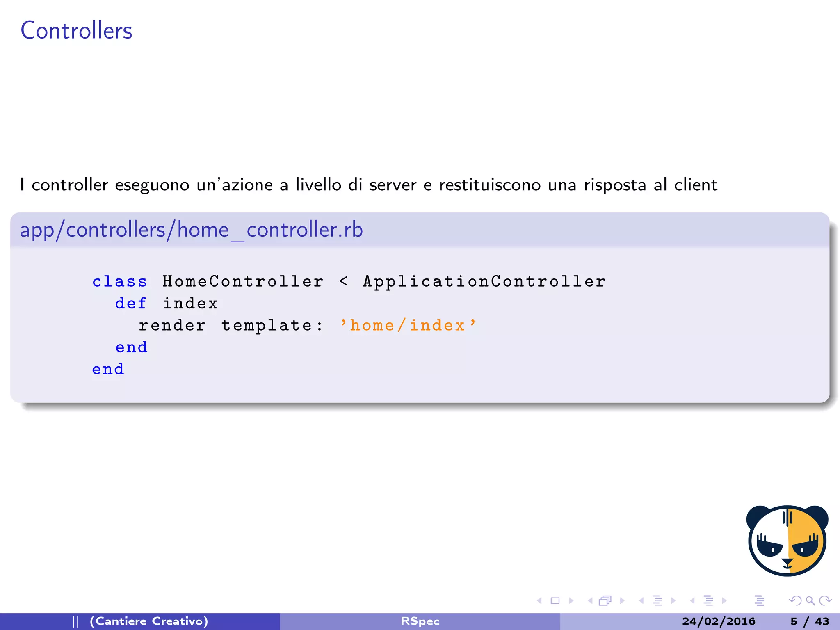Click the indented inner 'end' keyword
840x630 pixels.
tap(131, 347)
